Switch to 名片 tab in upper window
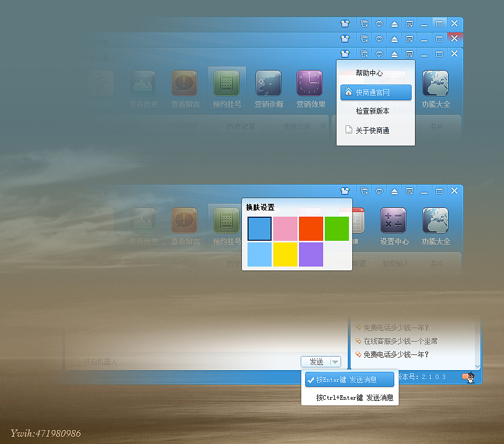 (436, 127)
